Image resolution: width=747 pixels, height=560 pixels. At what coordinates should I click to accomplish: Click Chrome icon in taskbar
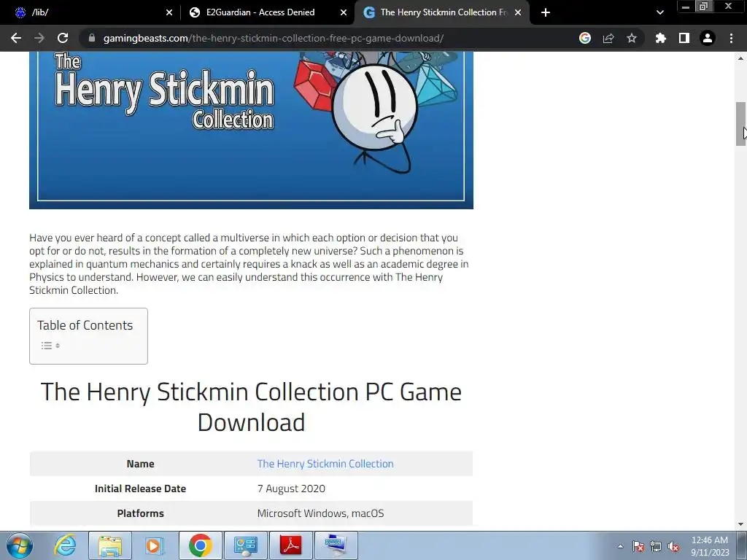[200, 545]
